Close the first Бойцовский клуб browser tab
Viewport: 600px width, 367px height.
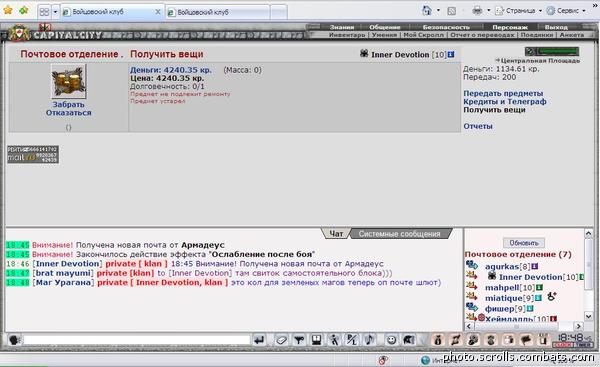click(158, 12)
